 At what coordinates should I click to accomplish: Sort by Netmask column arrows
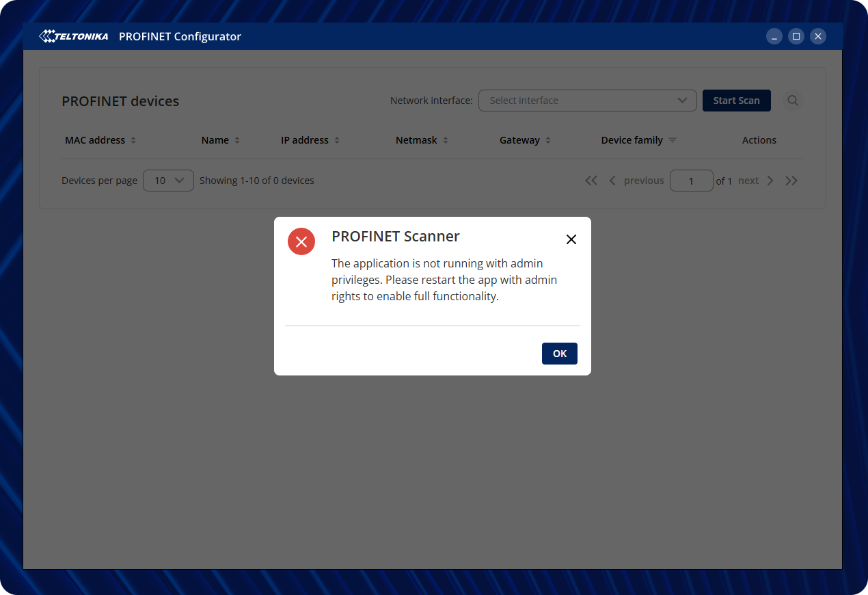[x=446, y=140]
